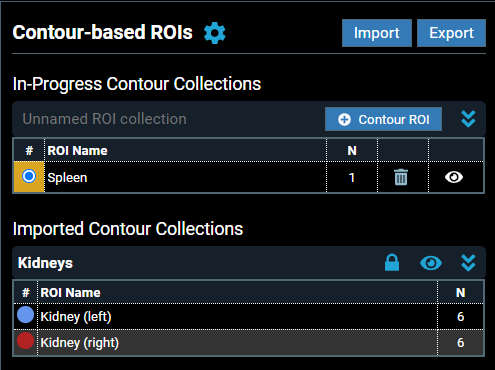Viewport: 495px width, 370px height.
Task: Collapse the Kidneys collection chevron
Action: click(468, 263)
